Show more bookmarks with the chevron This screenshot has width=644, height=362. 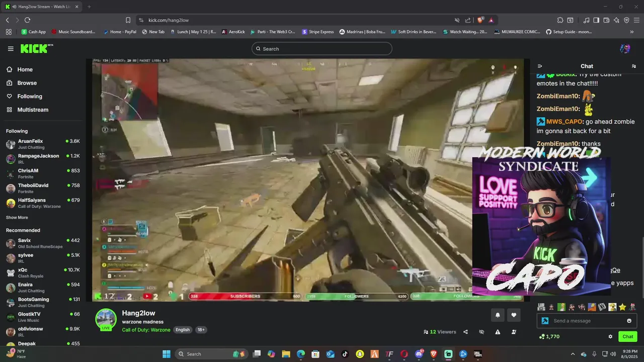coord(632,32)
